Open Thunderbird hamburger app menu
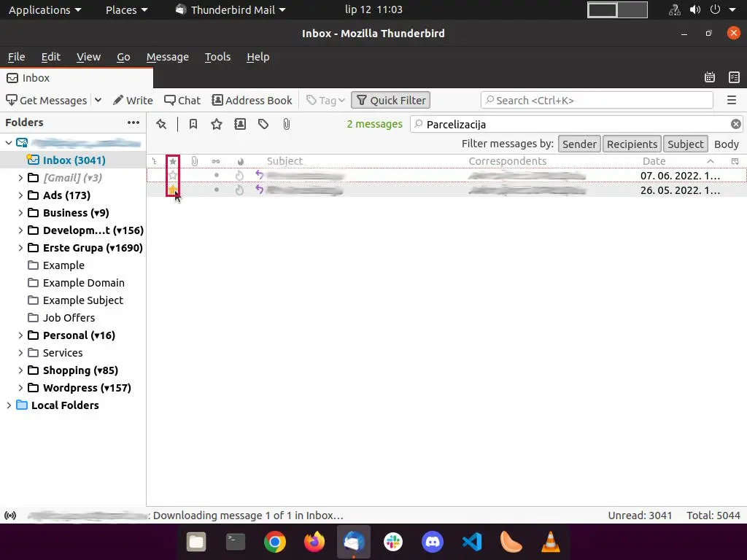 click(732, 101)
